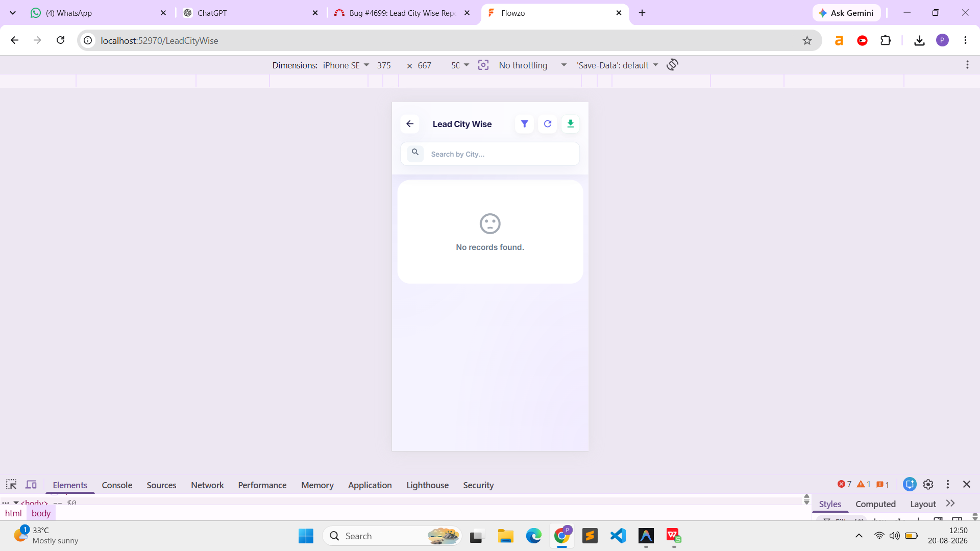This screenshot has height=551, width=980.
Task: Switch to the Layout tab
Action: coord(923,504)
